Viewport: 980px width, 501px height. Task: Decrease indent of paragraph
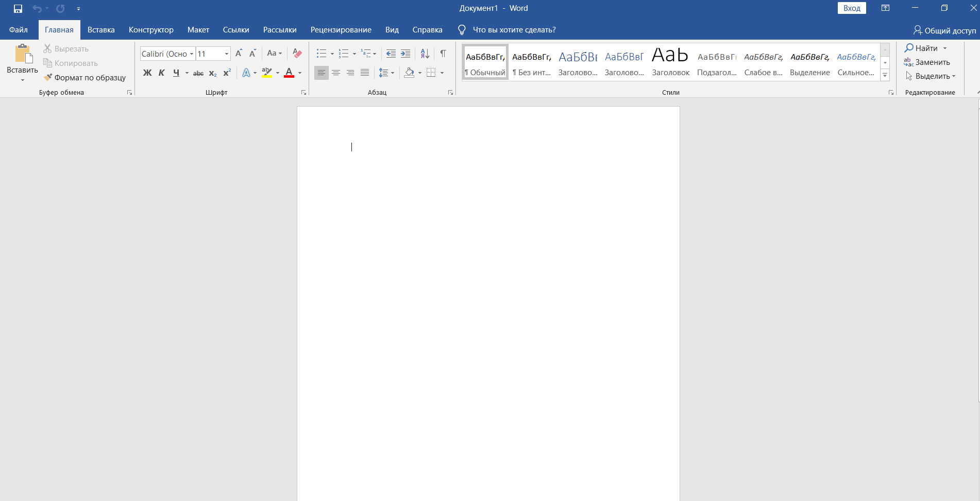(x=391, y=53)
